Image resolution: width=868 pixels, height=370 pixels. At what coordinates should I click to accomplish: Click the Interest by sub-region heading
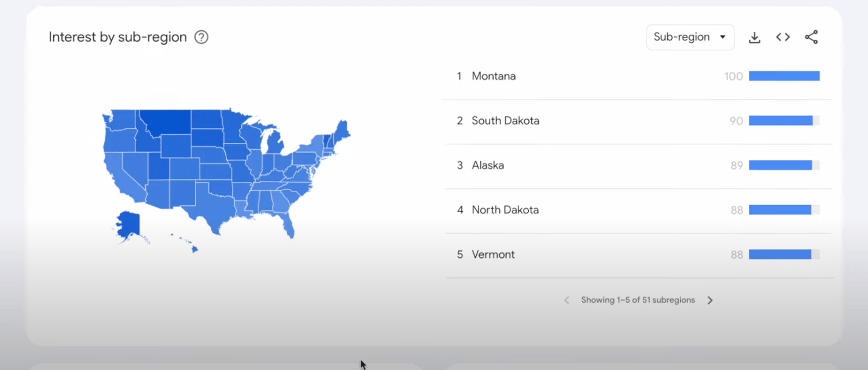[117, 37]
